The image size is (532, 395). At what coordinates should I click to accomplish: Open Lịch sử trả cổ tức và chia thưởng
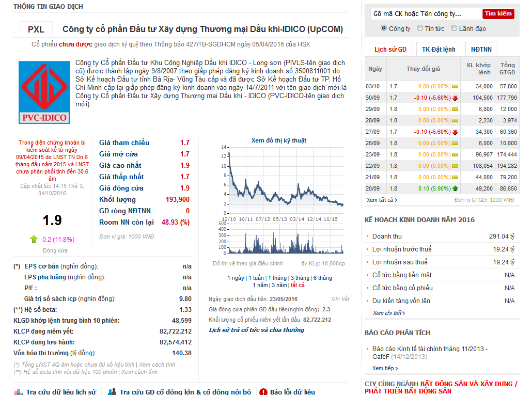pyautogui.click(x=257, y=330)
